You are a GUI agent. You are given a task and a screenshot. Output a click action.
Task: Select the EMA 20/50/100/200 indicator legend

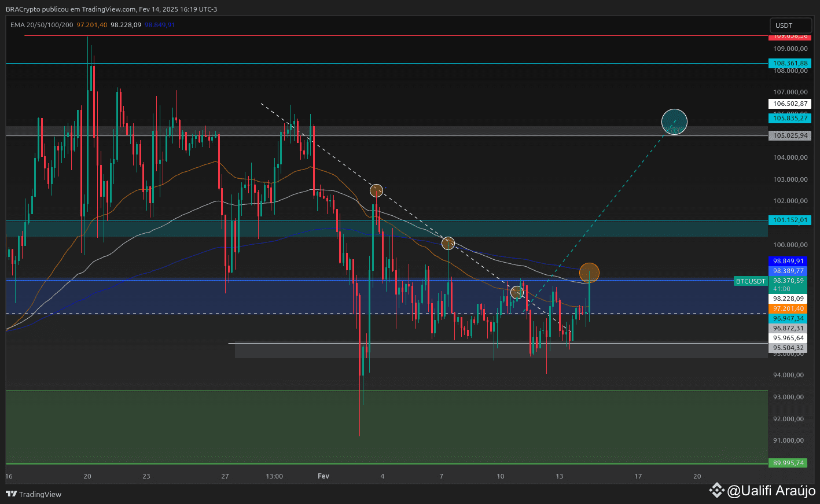[42, 25]
